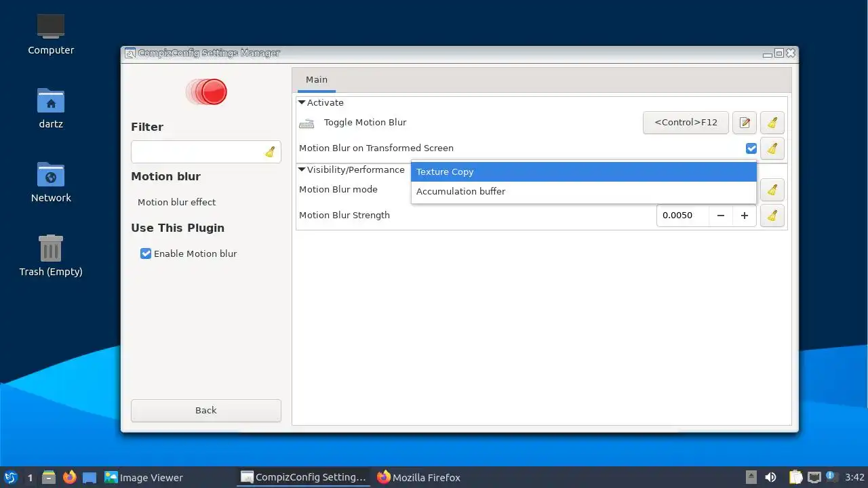
Task: Launch Firefox from taskbar quick launch
Action: pos(69,477)
